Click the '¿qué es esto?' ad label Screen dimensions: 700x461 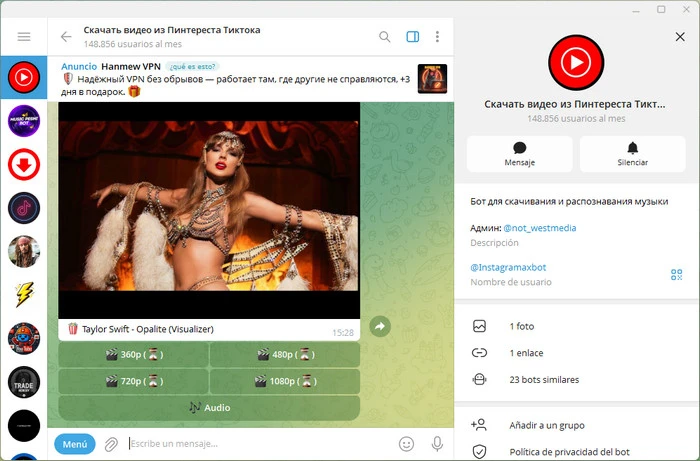click(192, 66)
